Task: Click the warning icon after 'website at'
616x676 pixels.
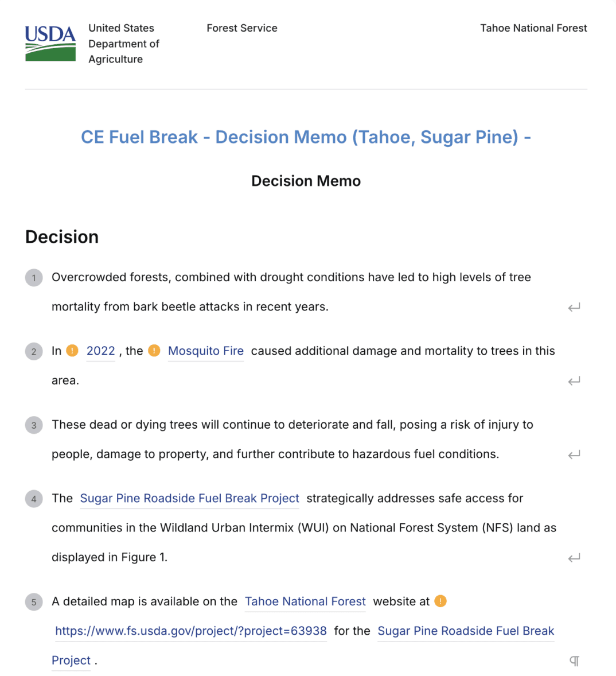Action: (440, 601)
